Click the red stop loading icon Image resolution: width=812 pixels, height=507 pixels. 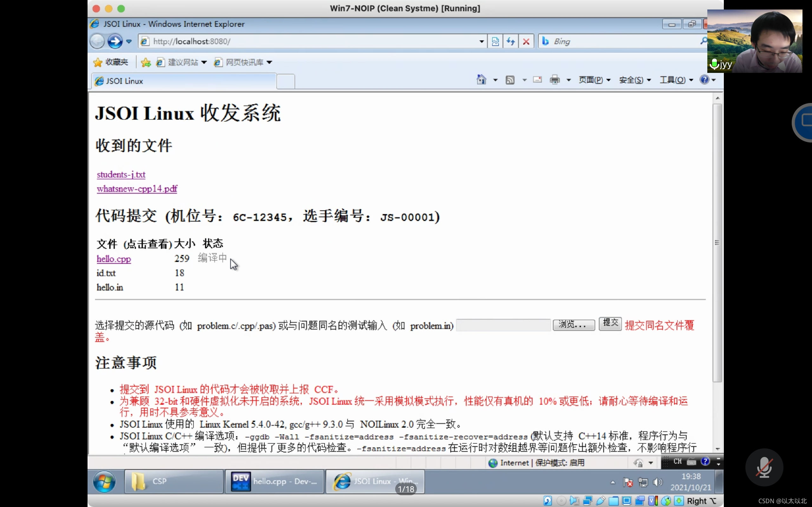coord(526,42)
